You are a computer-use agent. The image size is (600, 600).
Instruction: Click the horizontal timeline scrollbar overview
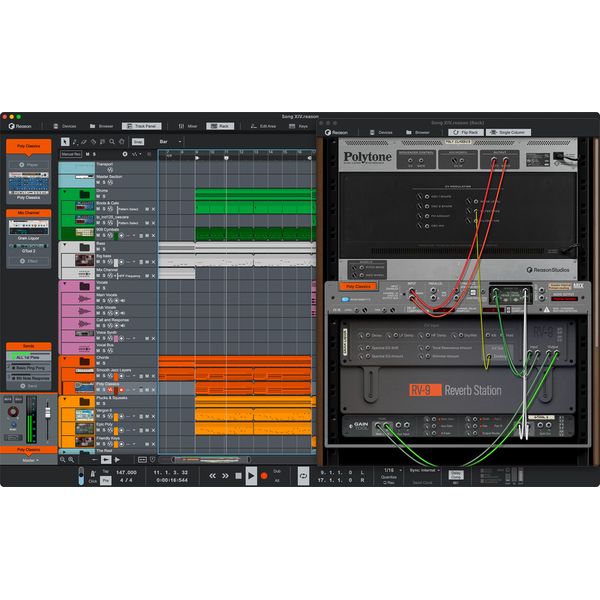pyautogui.click(x=211, y=460)
